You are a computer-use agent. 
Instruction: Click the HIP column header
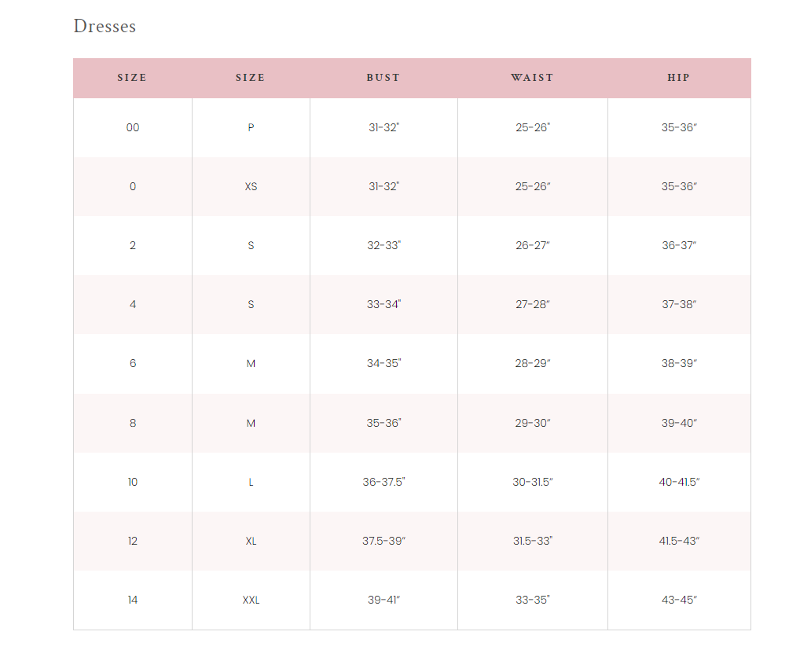[x=678, y=78]
